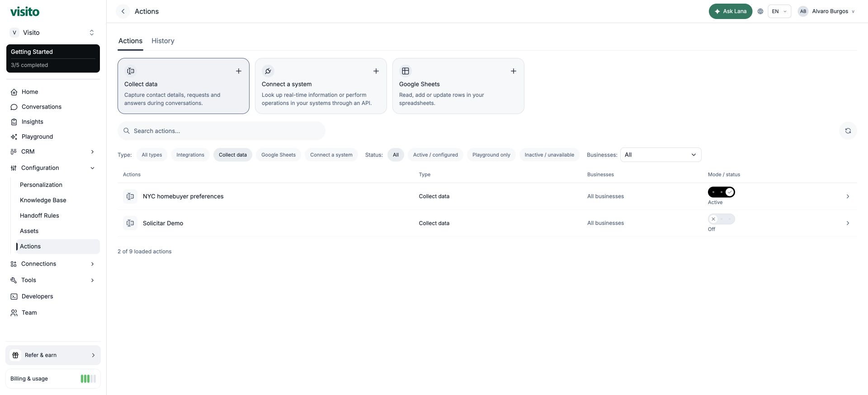868x395 pixels.
Task: Click the Google Sheets table icon
Action: point(406,71)
